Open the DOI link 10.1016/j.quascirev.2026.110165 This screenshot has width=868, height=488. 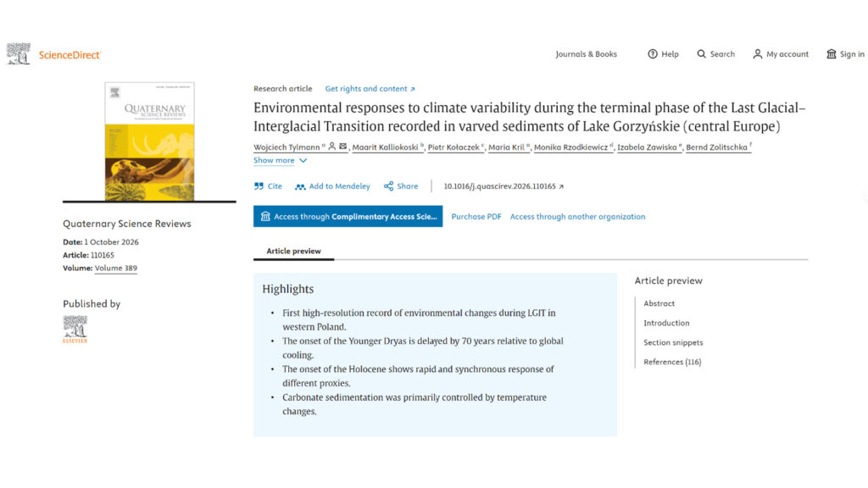[x=504, y=186]
